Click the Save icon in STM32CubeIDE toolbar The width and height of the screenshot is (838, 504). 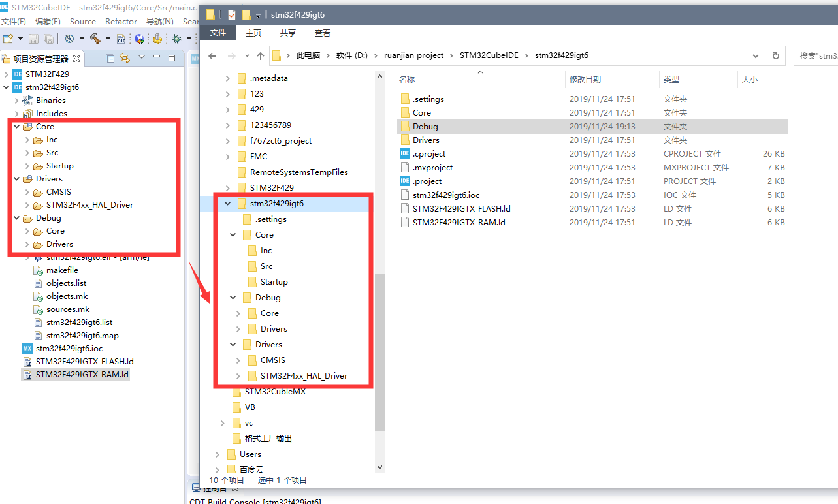tap(34, 39)
